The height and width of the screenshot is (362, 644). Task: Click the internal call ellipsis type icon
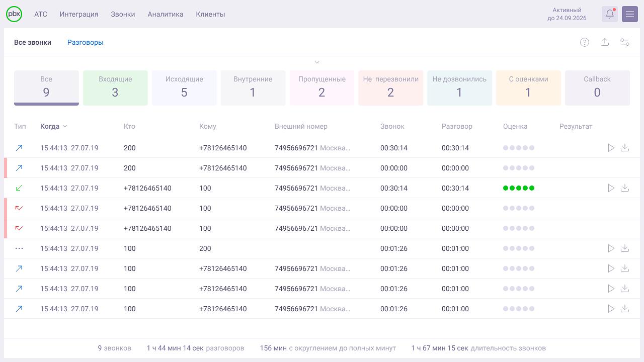pyautogui.click(x=19, y=248)
